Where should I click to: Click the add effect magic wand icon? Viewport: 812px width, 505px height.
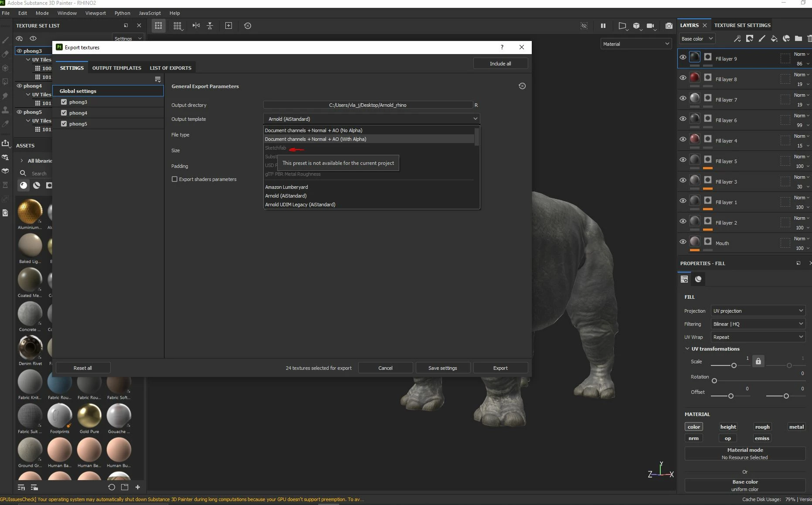(x=737, y=39)
